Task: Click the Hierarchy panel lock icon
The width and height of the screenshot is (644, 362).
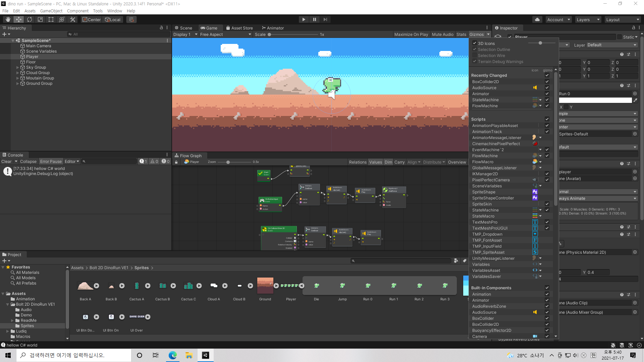Action: pyautogui.click(x=161, y=28)
